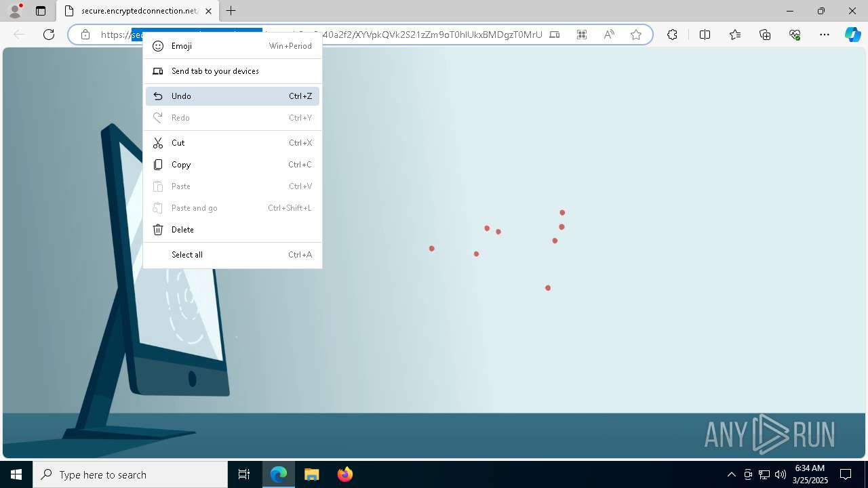Open the Extensions puzzle icon
Screen dimensions: 868x488
pyautogui.click(x=672, y=35)
